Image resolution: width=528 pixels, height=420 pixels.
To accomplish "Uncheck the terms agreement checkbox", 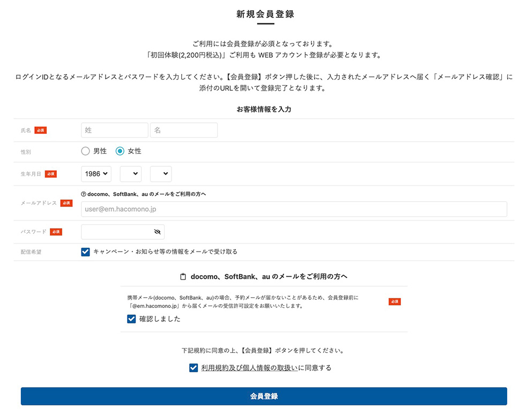I will pyautogui.click(x=194, y=368).
